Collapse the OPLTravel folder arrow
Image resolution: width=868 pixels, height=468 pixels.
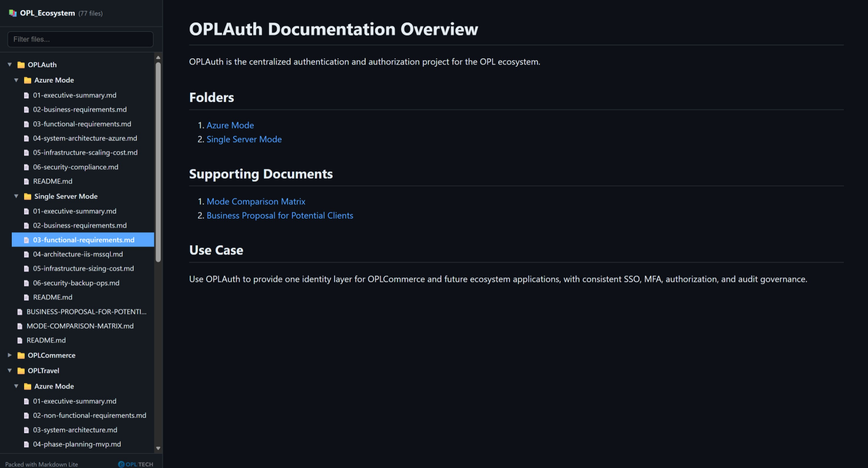coord(9,371)
